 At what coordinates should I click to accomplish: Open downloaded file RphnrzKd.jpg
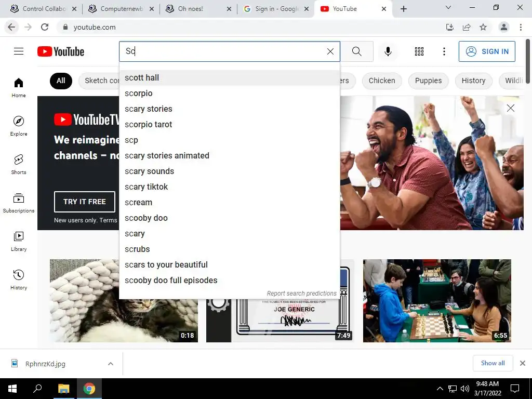[x=46, y=364]
